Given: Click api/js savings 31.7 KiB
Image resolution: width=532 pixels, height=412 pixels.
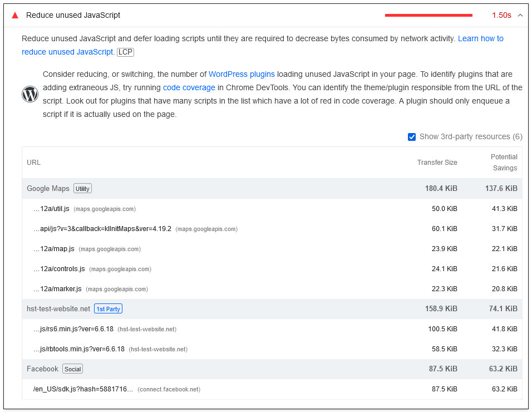Looking at the screenshot, I should pyautogui.click(x=505, y=229).
